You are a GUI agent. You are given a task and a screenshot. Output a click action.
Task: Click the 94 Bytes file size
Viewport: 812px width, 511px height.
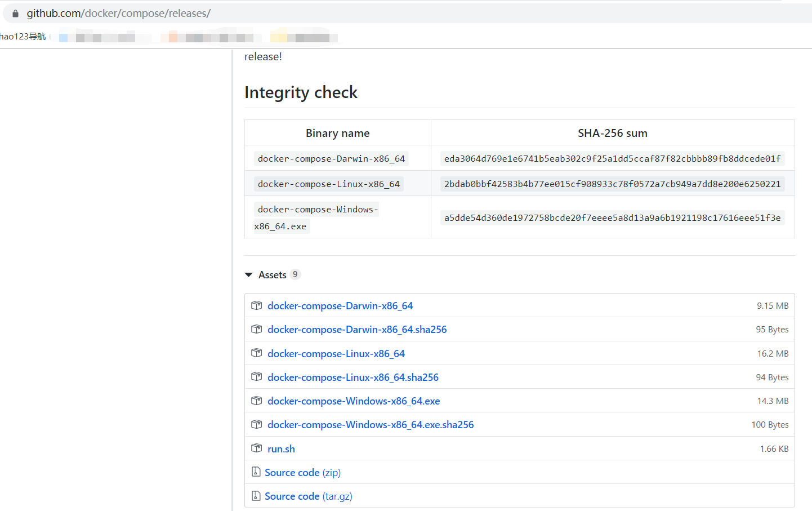coord(772,377)
